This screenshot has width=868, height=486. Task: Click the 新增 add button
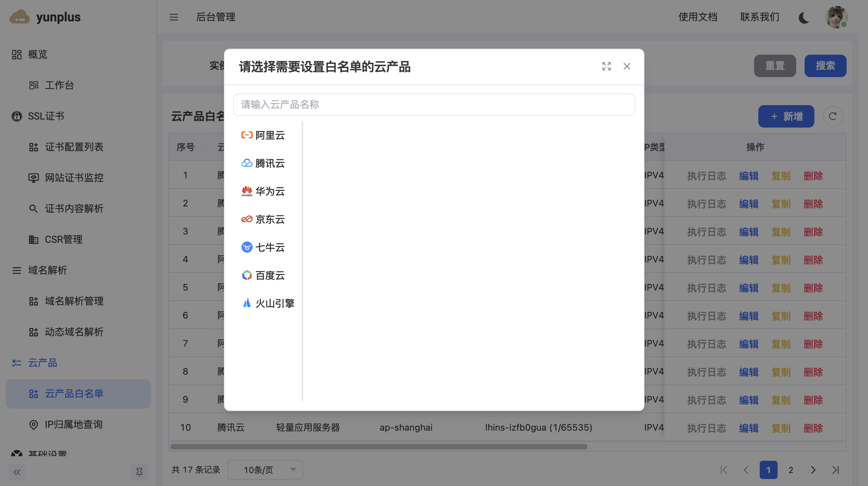tap(786, 116)
